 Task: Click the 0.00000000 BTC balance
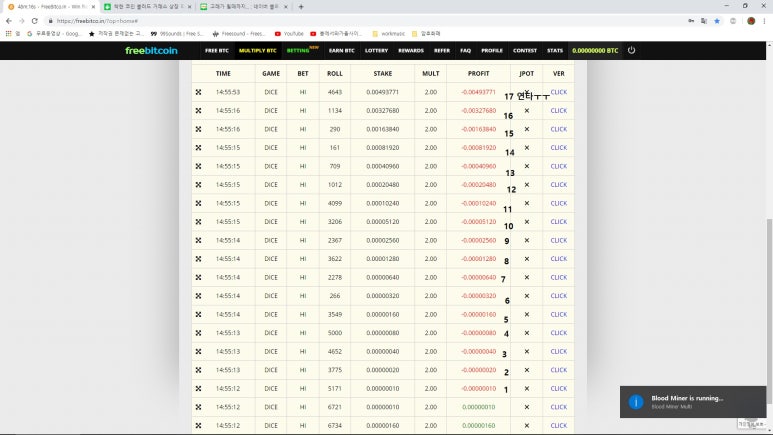(595, 50)
